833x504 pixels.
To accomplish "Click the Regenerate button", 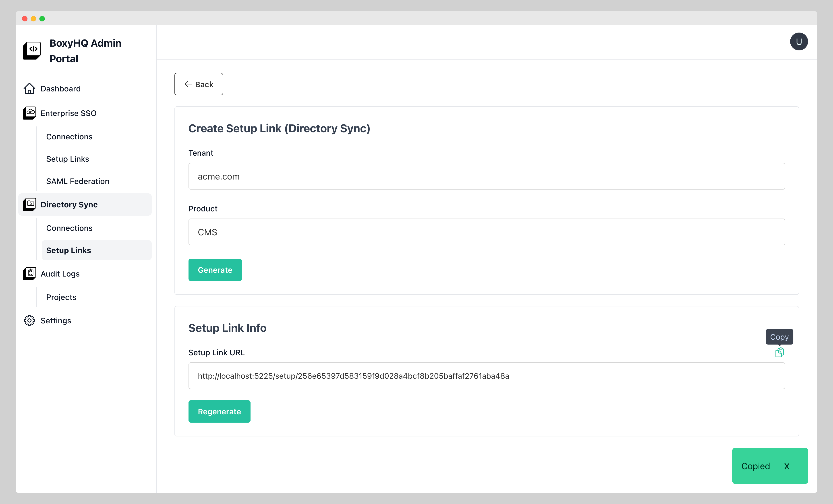I will tap(219, 411).
